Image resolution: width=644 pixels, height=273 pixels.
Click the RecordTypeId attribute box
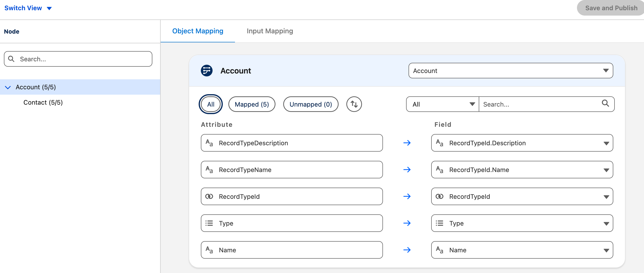point(292,196)
